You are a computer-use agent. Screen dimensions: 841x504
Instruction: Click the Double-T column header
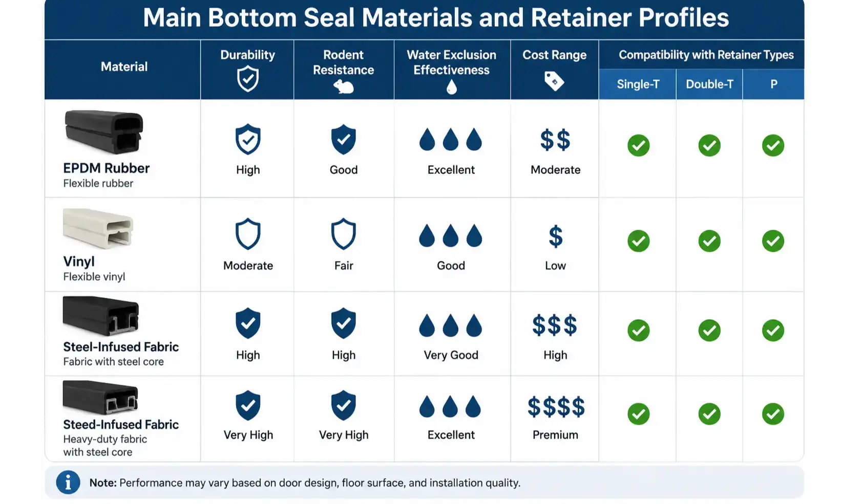point(709,84)
